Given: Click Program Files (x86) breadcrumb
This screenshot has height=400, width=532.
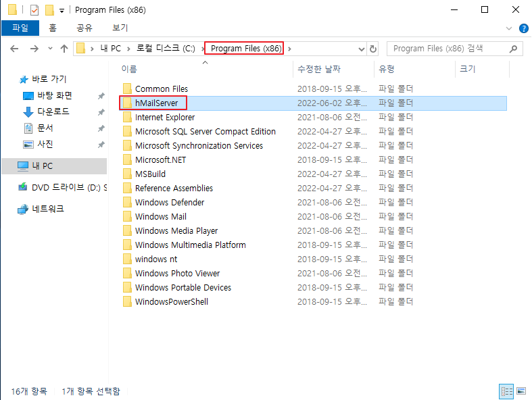Looking at the screenshot, I should 246,49.
